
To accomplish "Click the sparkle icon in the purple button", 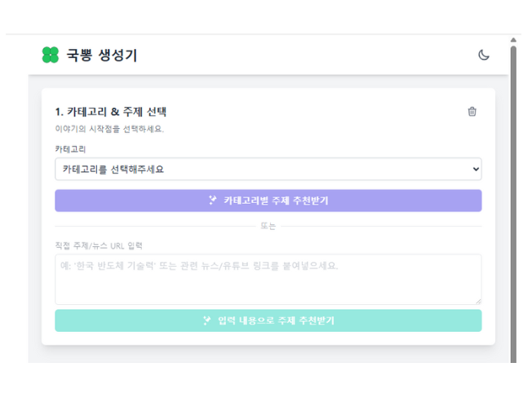I will [213, 201].
